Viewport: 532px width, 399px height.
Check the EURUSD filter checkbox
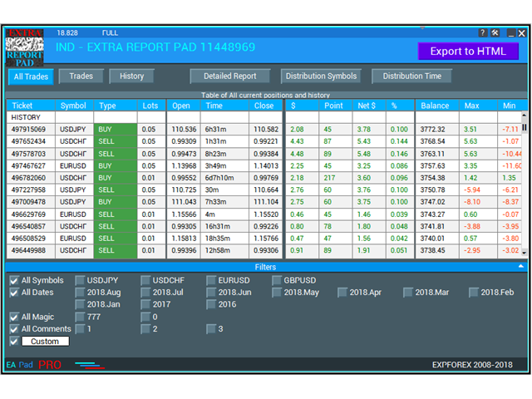[x=211, y=281]
